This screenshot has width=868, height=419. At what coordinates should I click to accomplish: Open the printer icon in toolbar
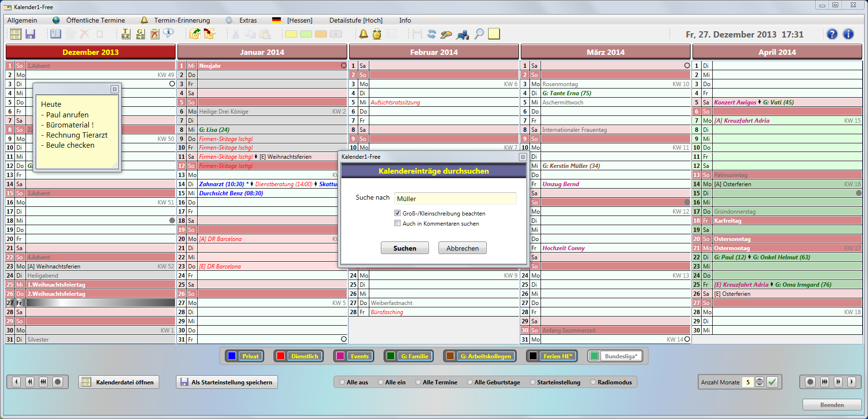coord(463,34)
